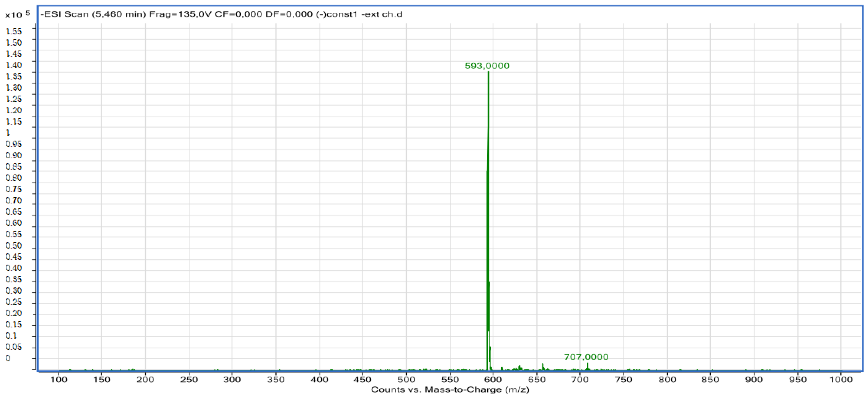Click the 500 tick on m/z axis
Viewport: 868px width, 398px height.
point(406,380)
